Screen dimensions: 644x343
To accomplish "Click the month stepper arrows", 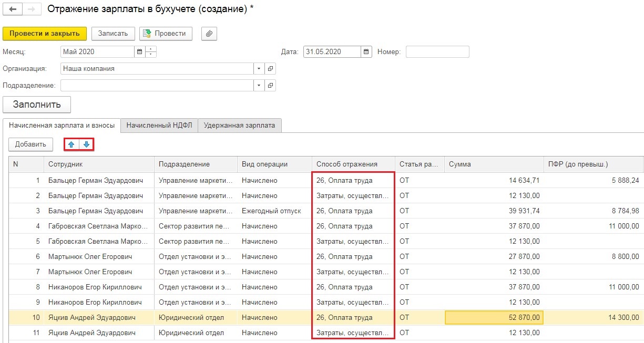I will (x=151, y=52).
